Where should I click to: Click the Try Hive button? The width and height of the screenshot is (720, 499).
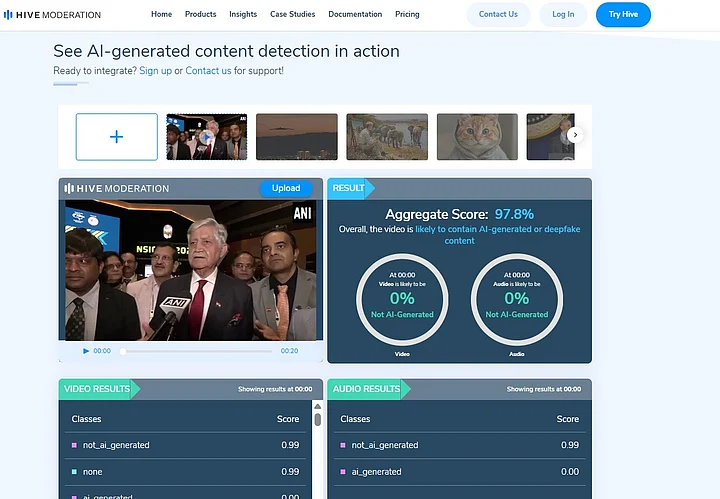(623, 15)
